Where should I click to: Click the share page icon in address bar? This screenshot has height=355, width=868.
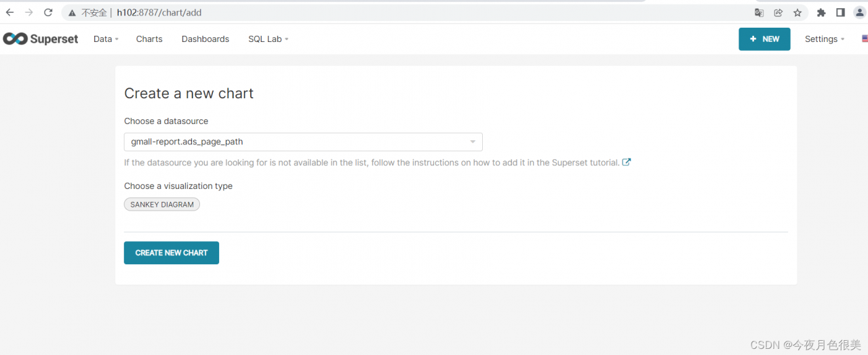click(778, 12)
